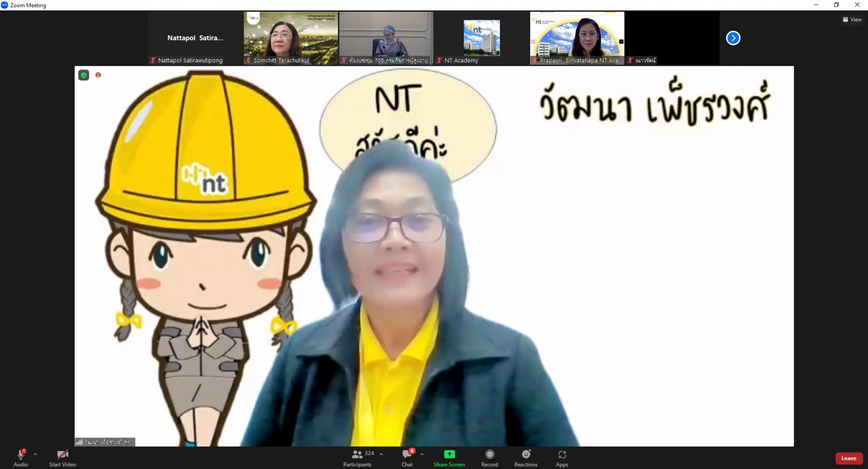Screen dimensions: 868x469
Task: Close the Zoom Meeting window
Action: point(858,5)
